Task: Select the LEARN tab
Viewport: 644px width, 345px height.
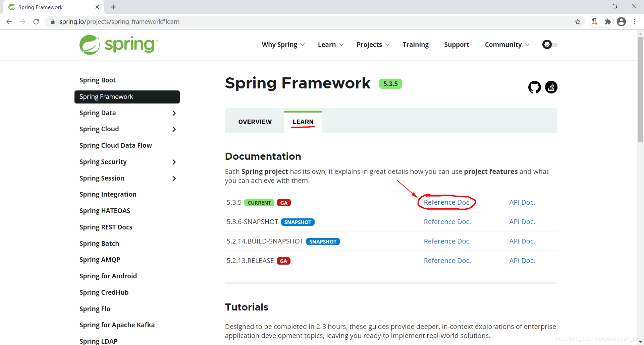Action: coord(303,122)
